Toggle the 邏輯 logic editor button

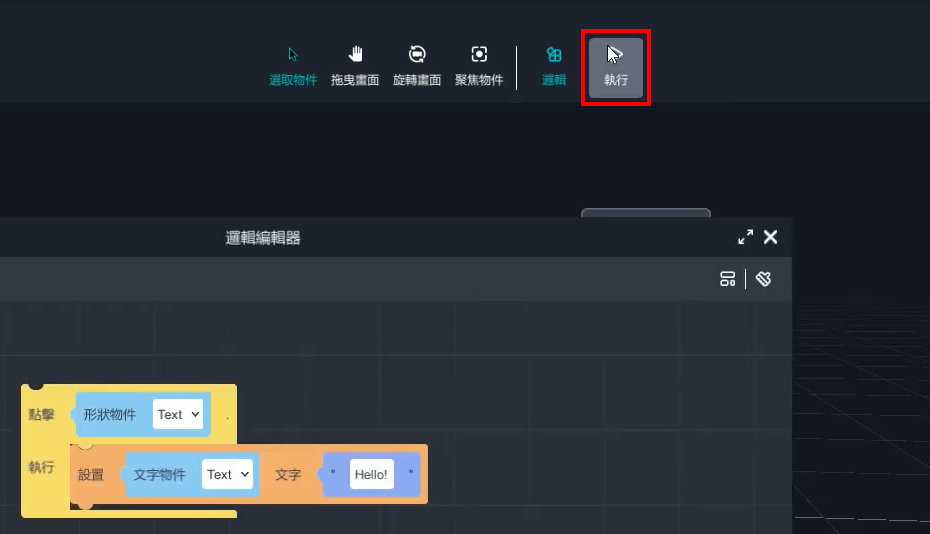[x=554, y=66]
